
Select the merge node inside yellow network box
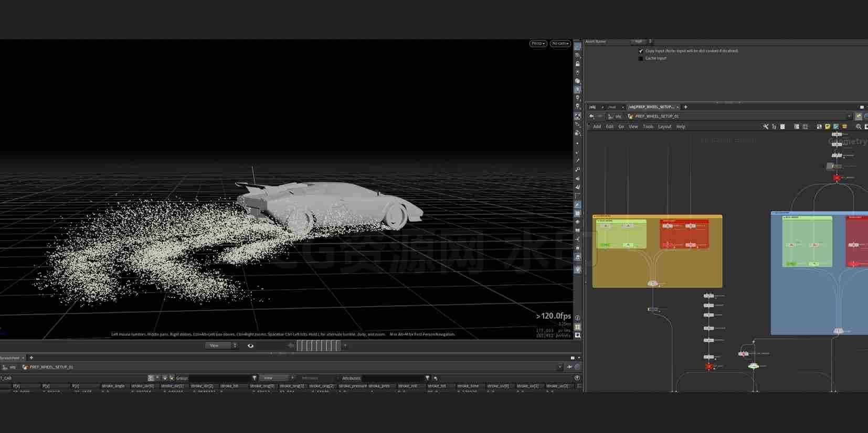652,284
